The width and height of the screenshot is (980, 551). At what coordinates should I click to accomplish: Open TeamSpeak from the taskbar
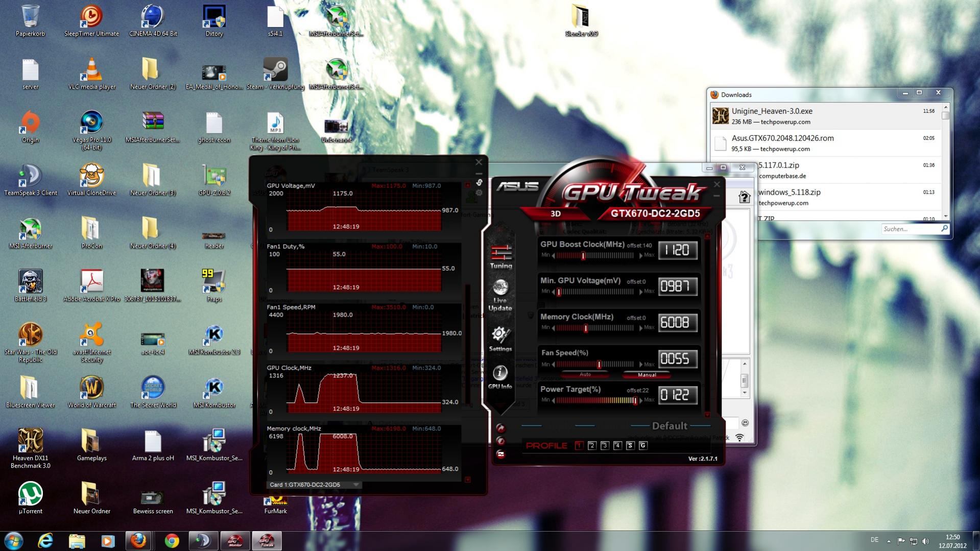(x=203, y=541)
